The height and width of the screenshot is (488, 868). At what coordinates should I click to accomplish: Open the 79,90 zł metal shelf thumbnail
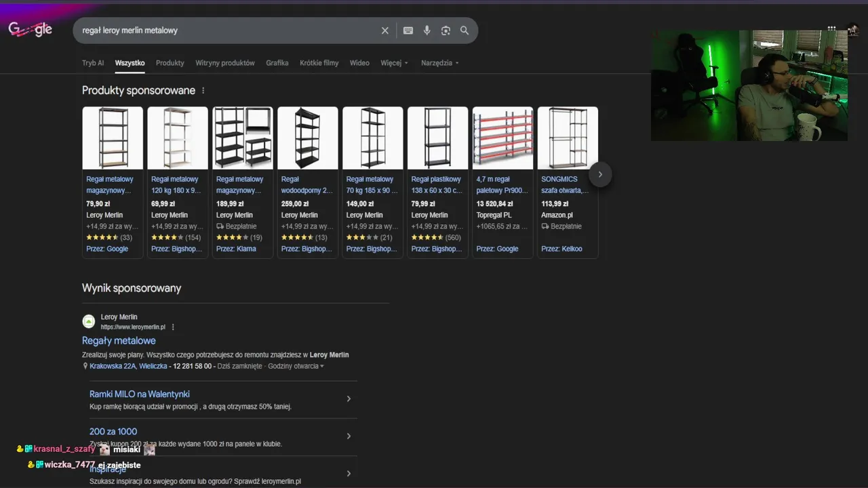(x=113, y=138)
